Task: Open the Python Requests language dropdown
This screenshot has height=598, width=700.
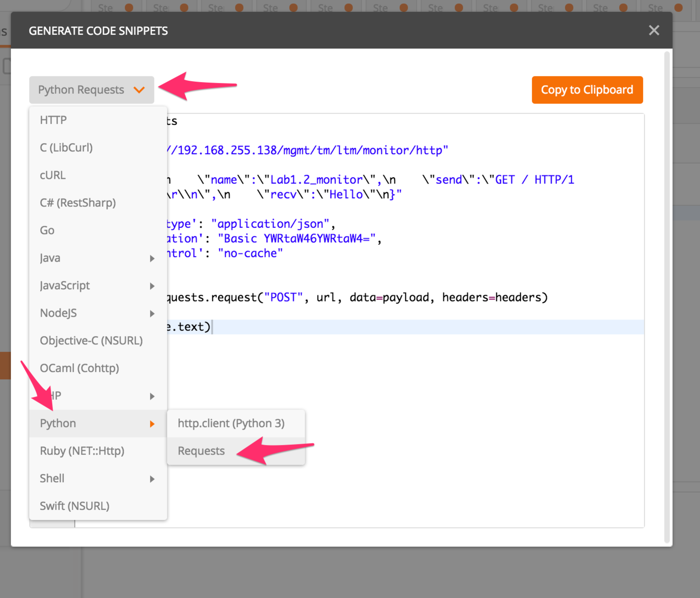Action: pyautogui.click(x=92, y=90)
